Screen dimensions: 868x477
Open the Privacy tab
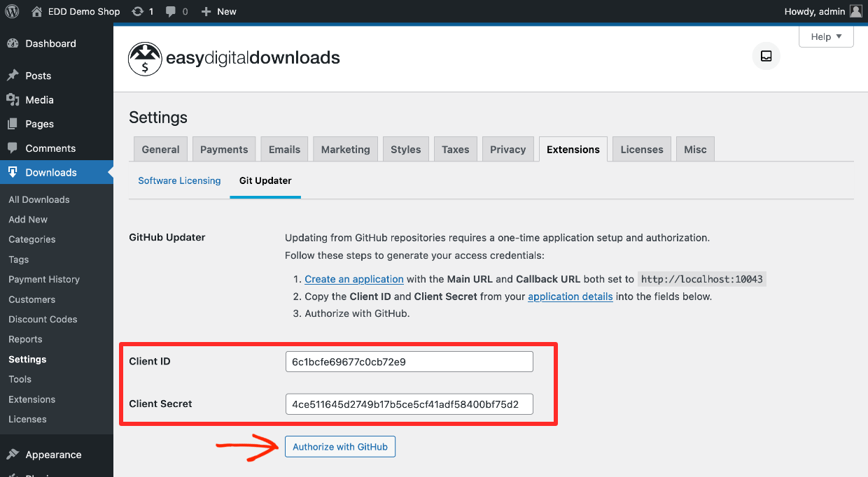(508, 149)
